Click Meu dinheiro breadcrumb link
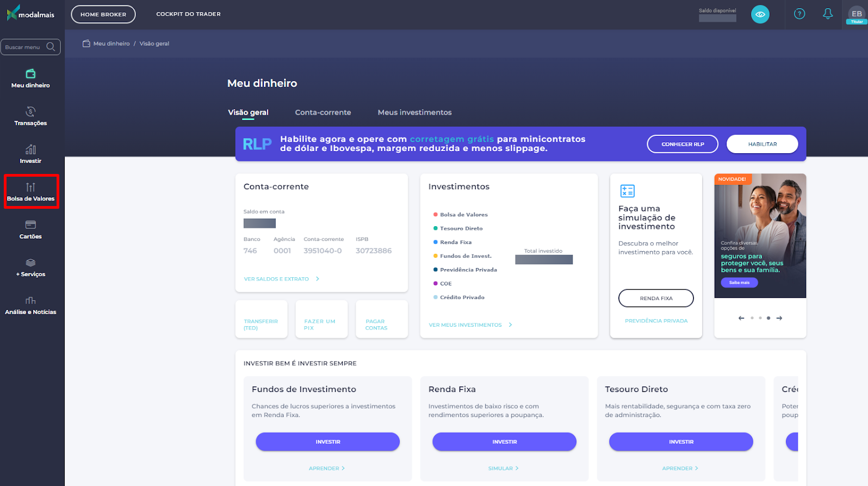 point(111,43)
